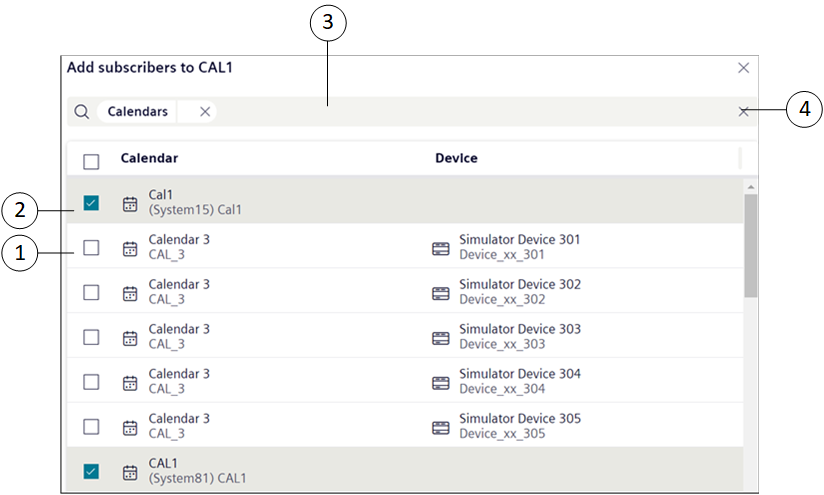This screenshot has width=824, height=495.
Task: Enable checkbox for Simulator Device 304 row
Action: pyautogui.click(x=91, y=382)
